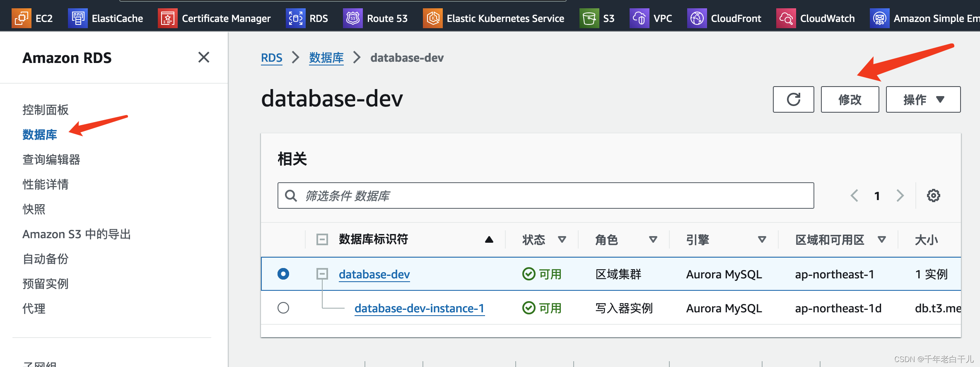Viewport: 980px width, 367px height.
Task: Open table preferences gear icon
Action: (x=934, y=196)
